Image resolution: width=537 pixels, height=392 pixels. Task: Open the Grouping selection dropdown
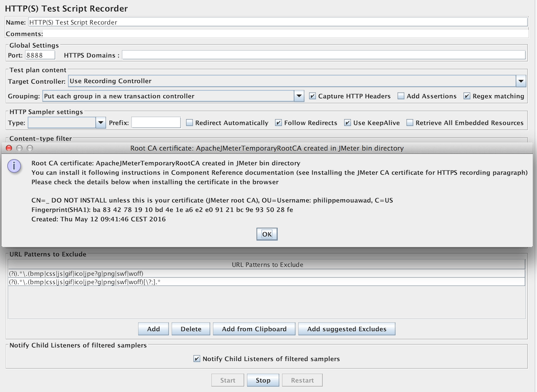[x=299, y=96]
